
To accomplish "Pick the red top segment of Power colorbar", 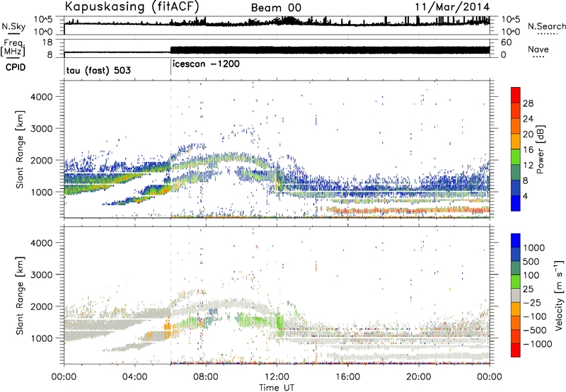I will (516, 95).
